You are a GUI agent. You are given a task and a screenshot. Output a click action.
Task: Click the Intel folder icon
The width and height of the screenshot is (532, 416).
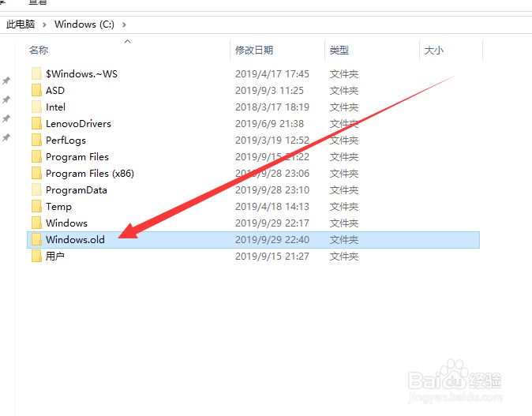(36, 107)
